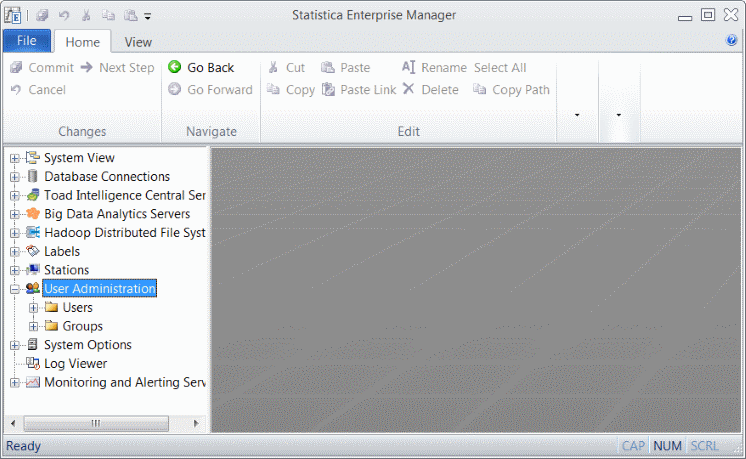Expand the Labels node
This screenshot has height=459, width=746.
tap(15, 252)
